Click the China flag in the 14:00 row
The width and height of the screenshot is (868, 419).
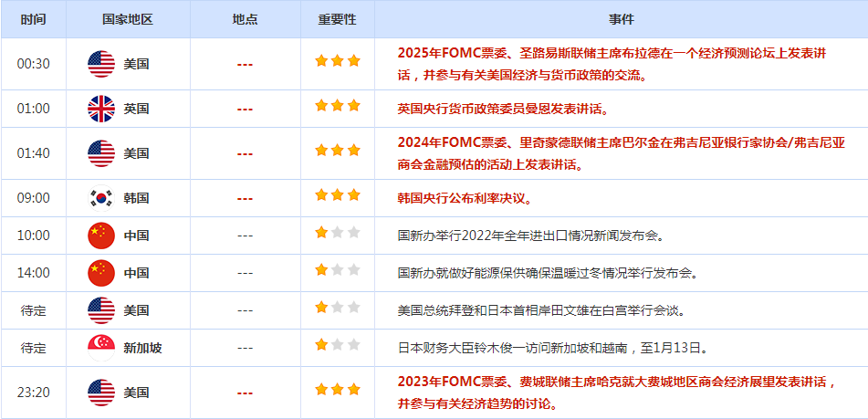(100, 273)
